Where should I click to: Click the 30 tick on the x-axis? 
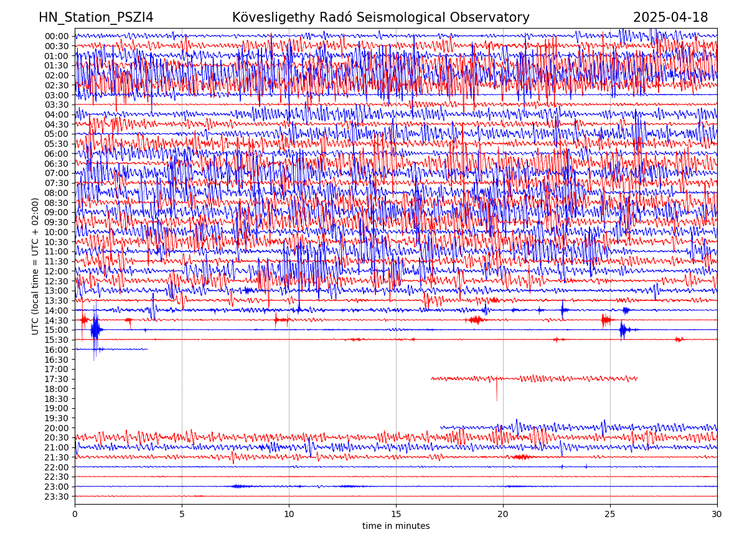pos(717,515)
